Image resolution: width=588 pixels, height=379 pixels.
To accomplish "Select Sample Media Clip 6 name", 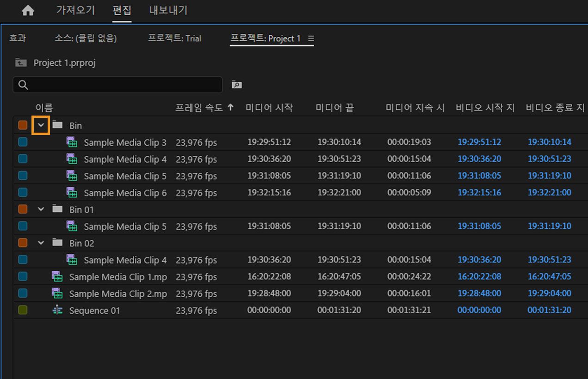I will (x=125, y=193).
